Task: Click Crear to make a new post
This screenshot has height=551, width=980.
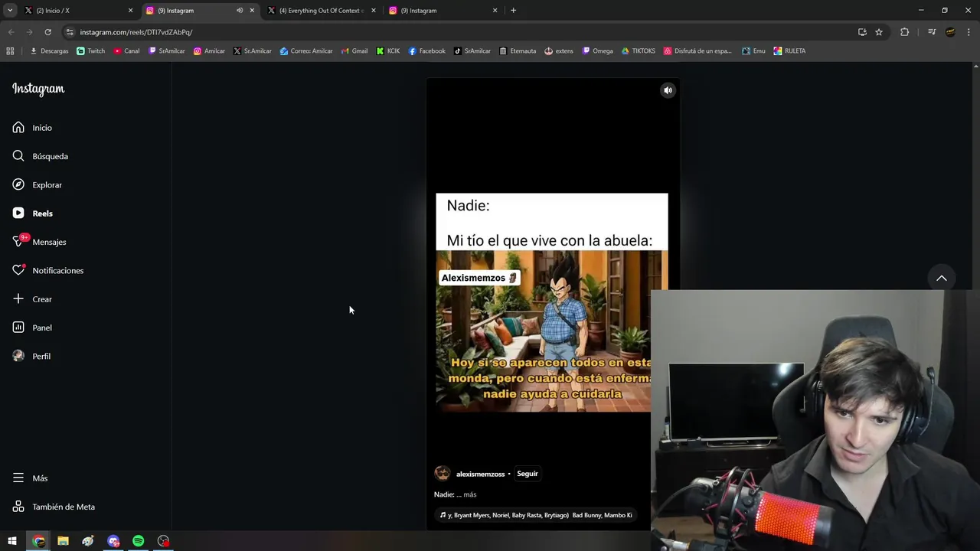Action: tap(32, 299)
